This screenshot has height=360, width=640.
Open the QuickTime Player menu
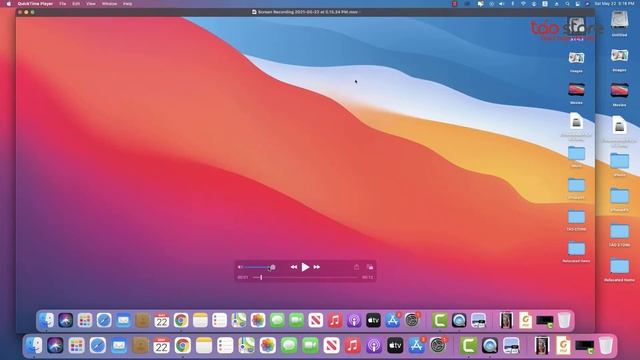click(x=35, y=4)
